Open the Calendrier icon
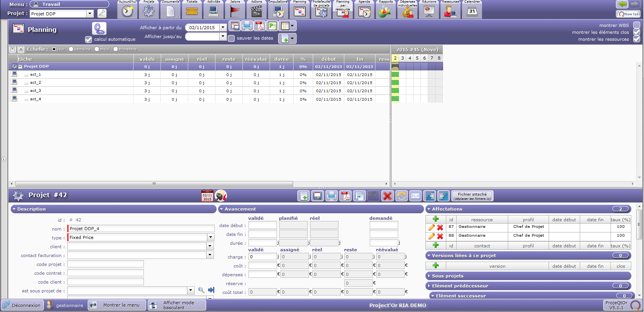Image resolution: width=644 pixels, height=312 pixels. point(472,11)
